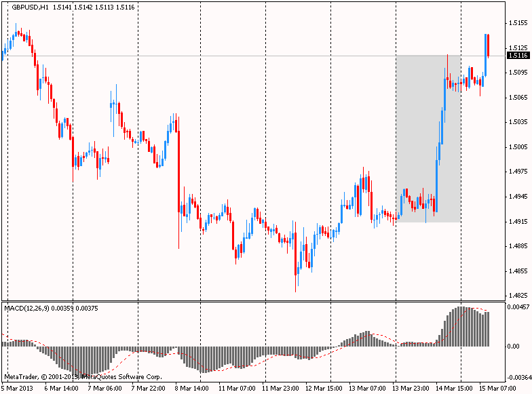Screen dimensions: 532x394
Task: Click the MACD value 0.00375 in indicator header
Action: (87, 308)
